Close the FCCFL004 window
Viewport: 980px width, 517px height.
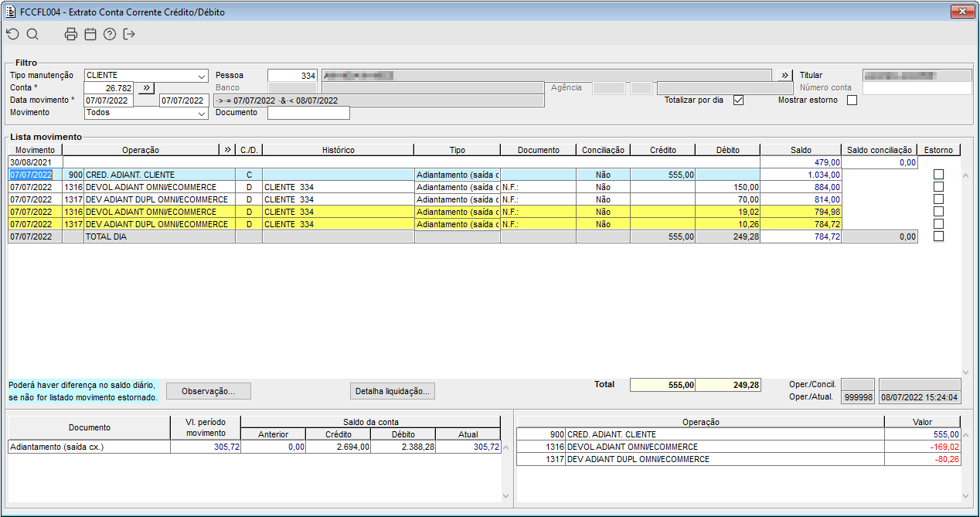pyautogui.click(x=961, y=11)
